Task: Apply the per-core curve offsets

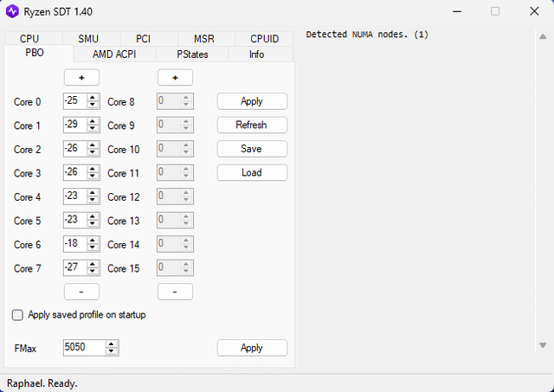Action: (252, 101)
